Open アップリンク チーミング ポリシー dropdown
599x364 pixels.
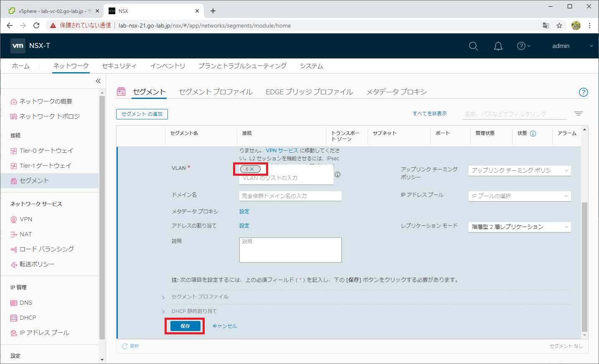[x=520, y=170]
